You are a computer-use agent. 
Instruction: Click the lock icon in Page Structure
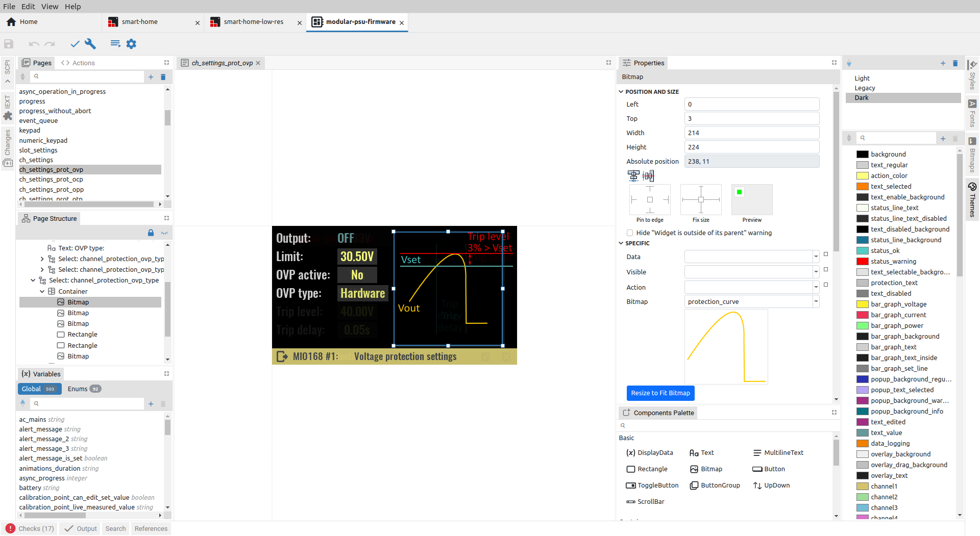[151, 233]
